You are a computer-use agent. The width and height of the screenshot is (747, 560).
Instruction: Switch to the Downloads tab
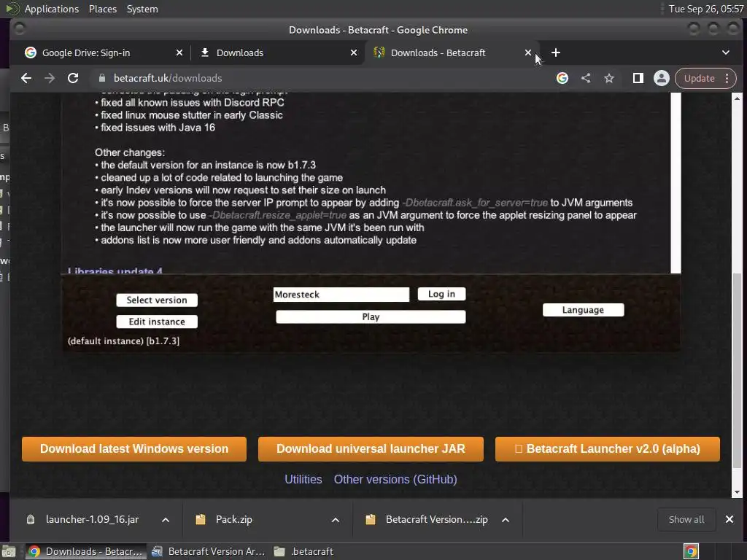(x=276, y=52)
